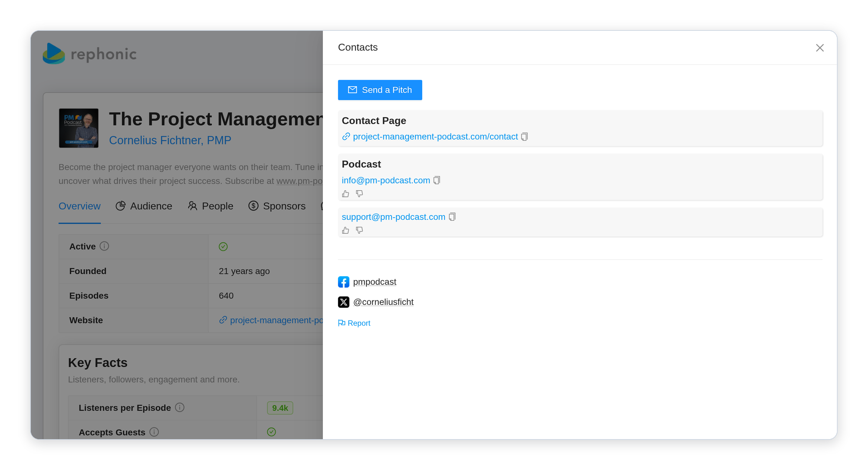The width and height of the screenshot is (868, 470).
Task: Click the Contact Page heading
Action: tap(374, 121)
